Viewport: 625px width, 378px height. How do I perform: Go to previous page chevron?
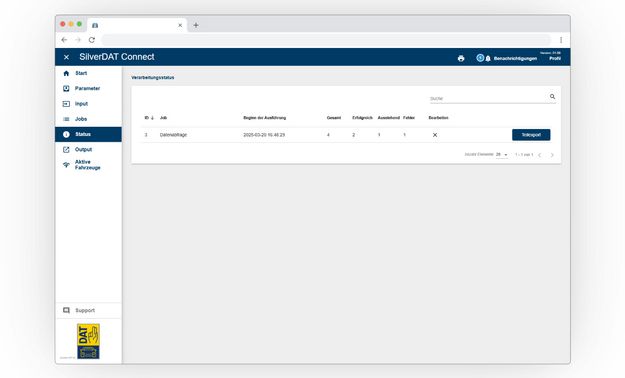tap(540, 155)
